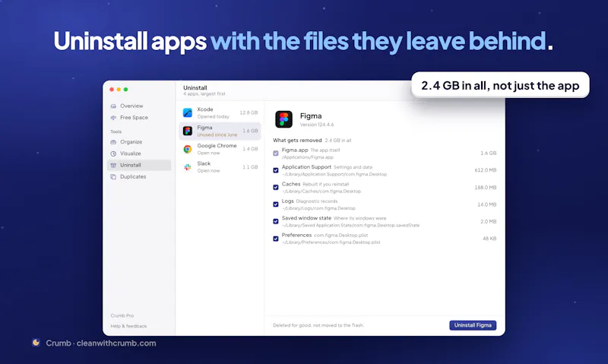The image size is (608, 364).
Task: Click the "Unused since June" label
Action: [x=217, y=135]
